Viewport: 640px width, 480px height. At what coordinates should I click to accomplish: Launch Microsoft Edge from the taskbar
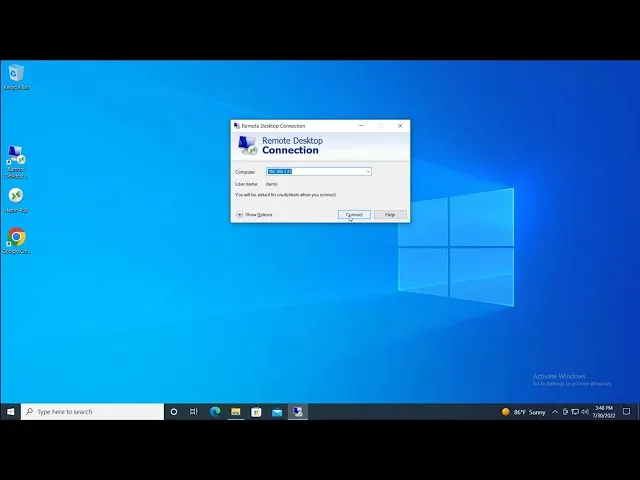coord(215,411)
